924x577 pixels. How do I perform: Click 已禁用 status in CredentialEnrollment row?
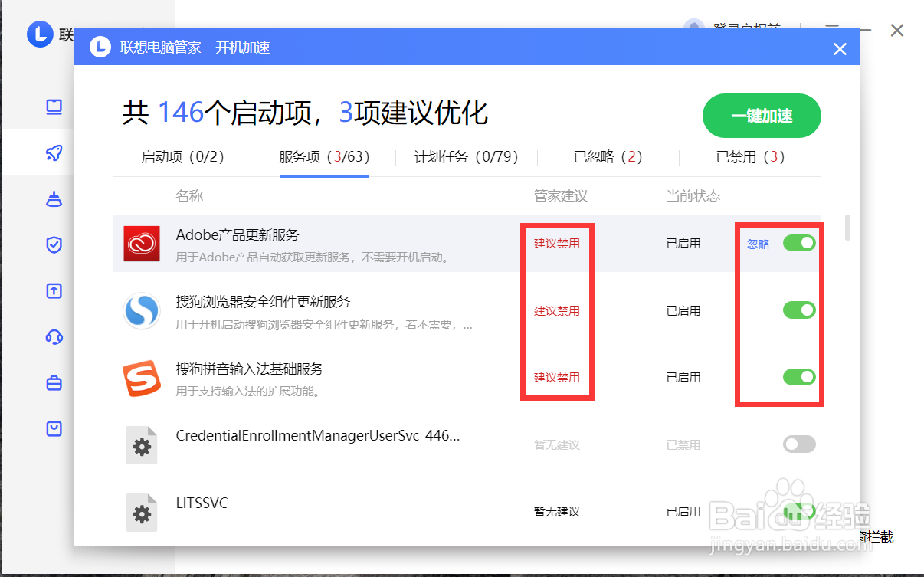point(683,445)
